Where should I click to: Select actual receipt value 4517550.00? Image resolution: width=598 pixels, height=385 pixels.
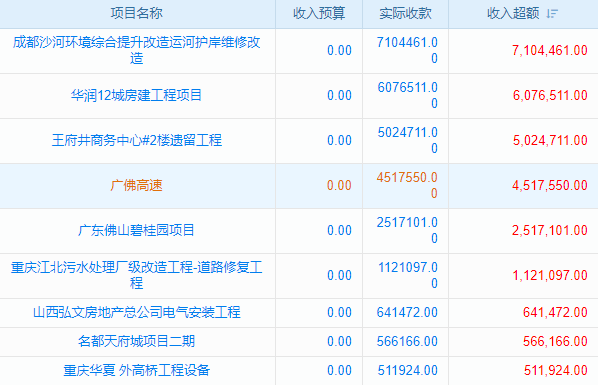pyautogui.click(x=407, y=185)
